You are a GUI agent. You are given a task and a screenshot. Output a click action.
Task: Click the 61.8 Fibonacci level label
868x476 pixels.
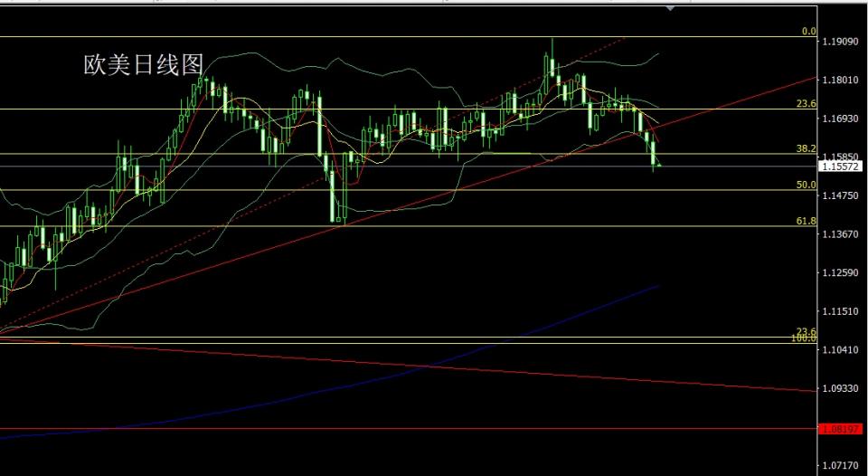806,221
